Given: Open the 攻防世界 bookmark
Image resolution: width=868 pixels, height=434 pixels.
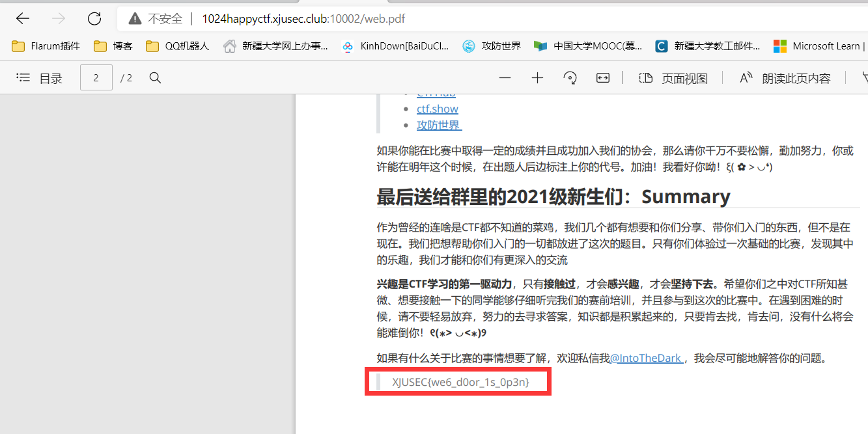Looking at the screenshot, I should [x=492, y=46].
